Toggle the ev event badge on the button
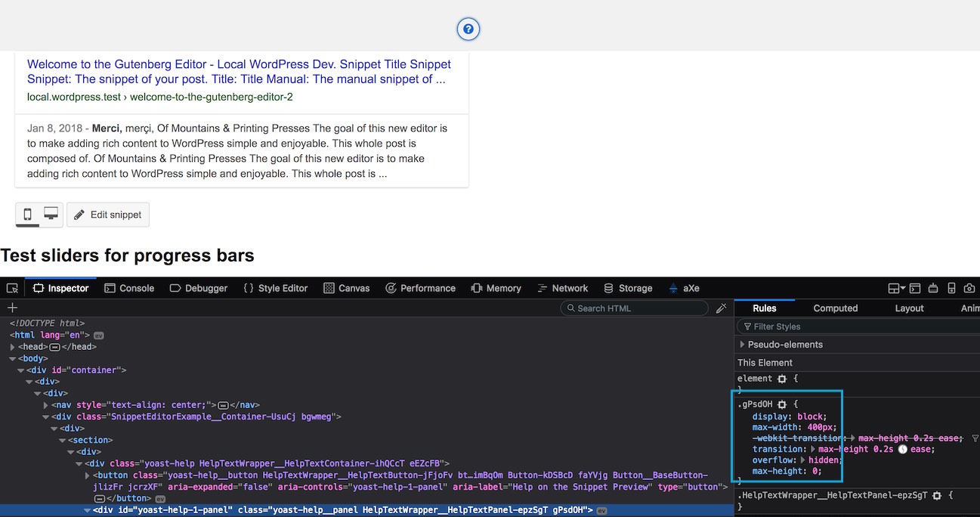The width and height of the screenshot is (980, 517). click(159, 497)
